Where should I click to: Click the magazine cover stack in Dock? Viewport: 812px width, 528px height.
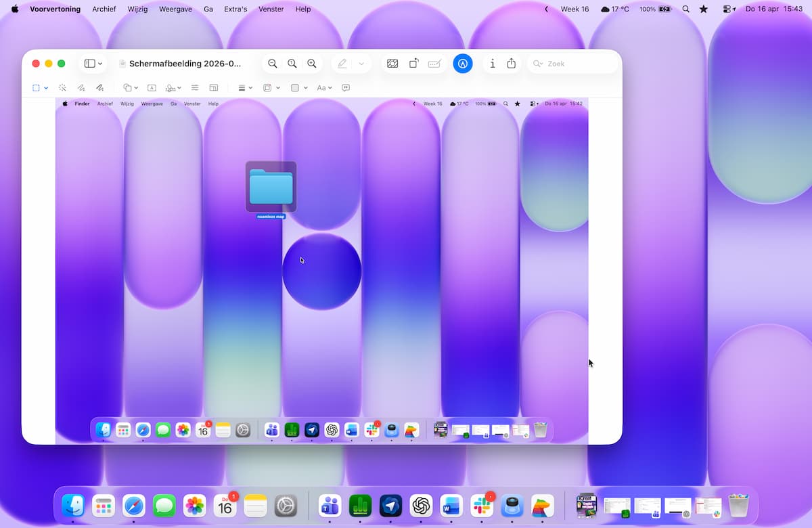point(586,505)
